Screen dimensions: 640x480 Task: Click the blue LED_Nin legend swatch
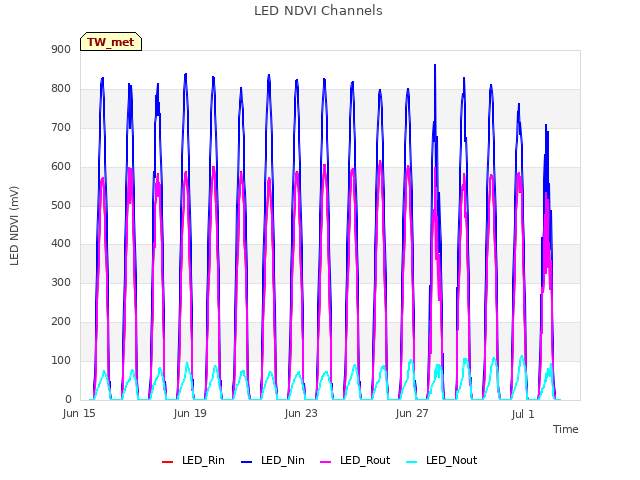point(247,462)
